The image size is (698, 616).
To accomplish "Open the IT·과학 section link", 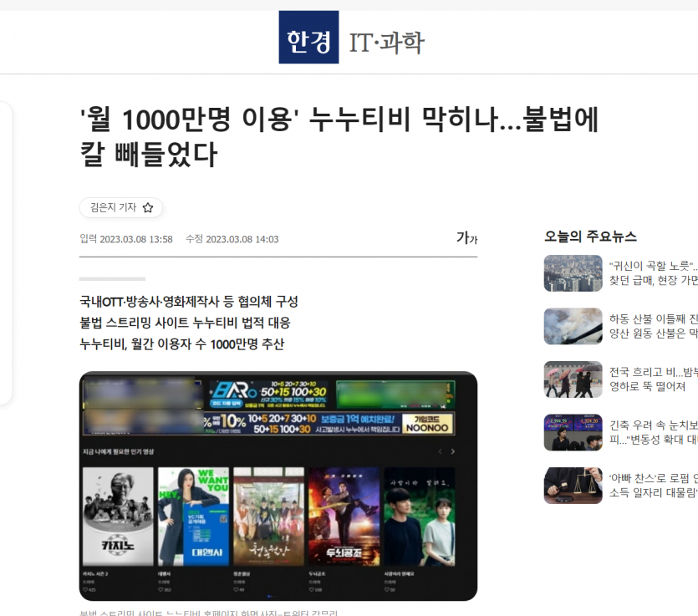I will 386,43.
